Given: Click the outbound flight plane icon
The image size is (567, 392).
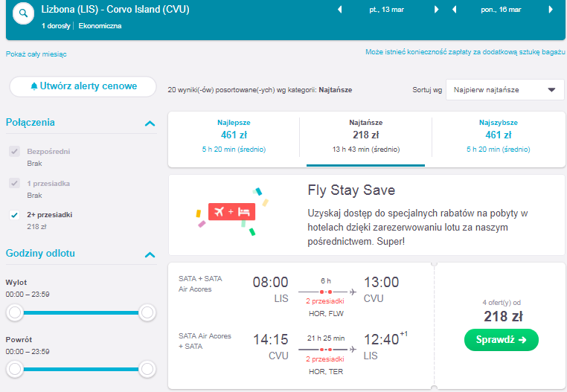Looking at the screenshot, I should [x=353, y=292].
